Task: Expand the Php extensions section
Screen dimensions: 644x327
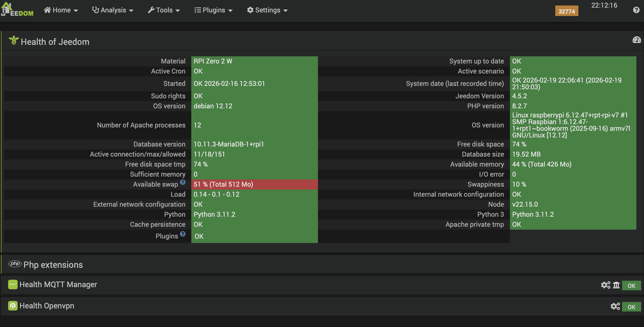Action: pos(53,265)
